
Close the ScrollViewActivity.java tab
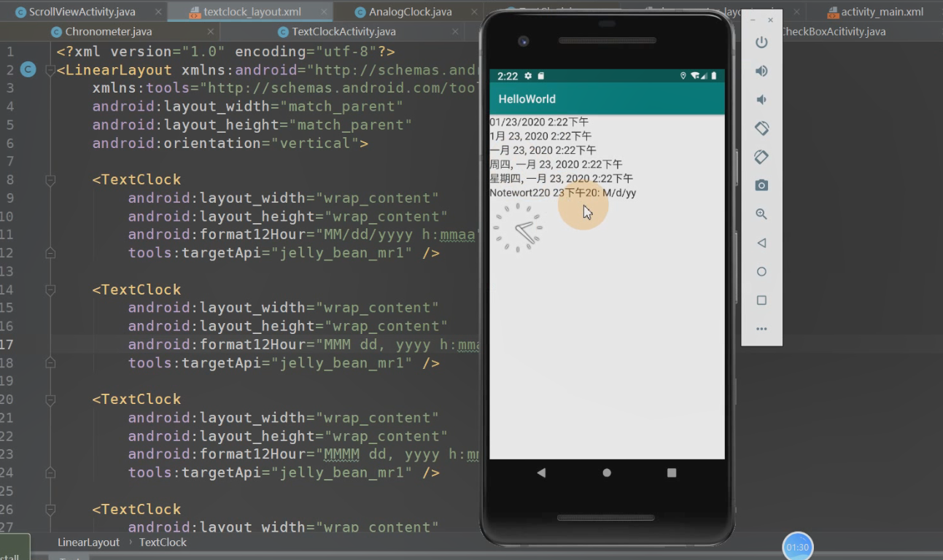click(158, 12)
